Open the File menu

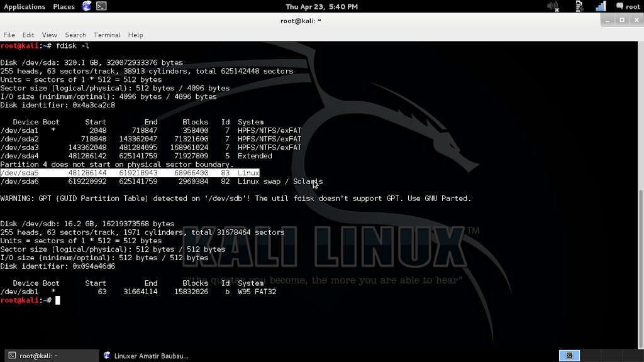pos(9,35)
